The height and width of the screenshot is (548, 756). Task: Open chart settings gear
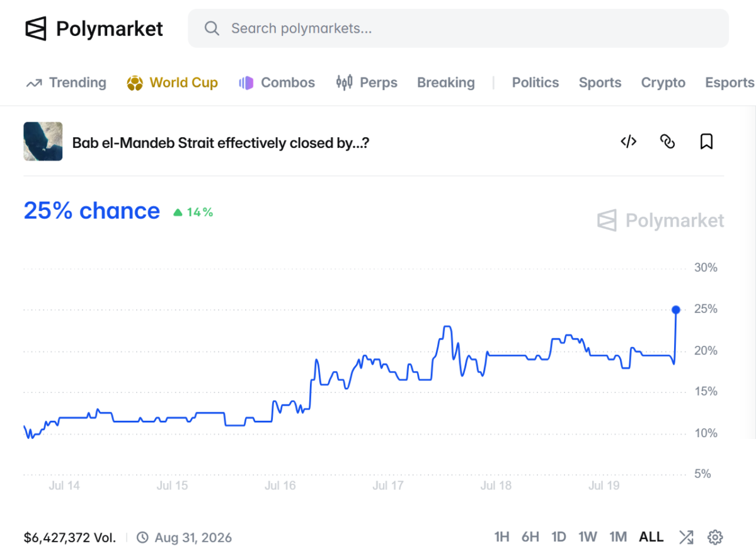(x=714, y=537)
